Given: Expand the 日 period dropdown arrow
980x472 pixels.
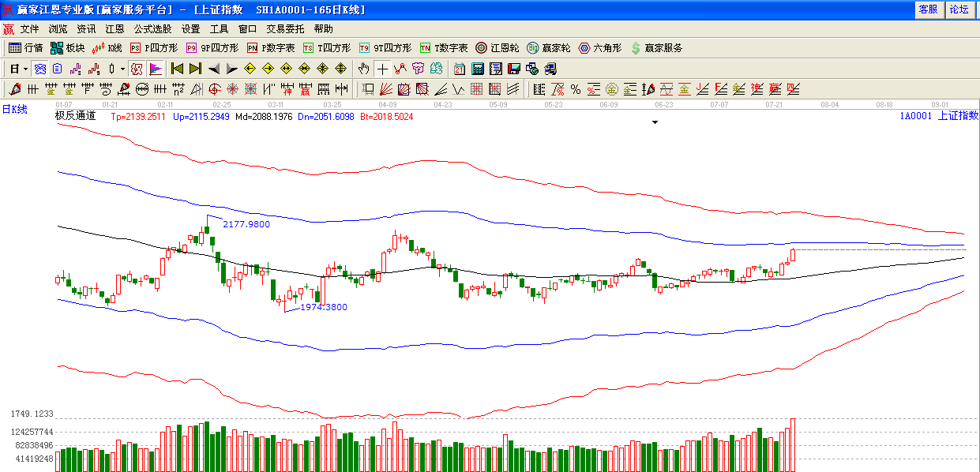Looking at the screenshot, I should (25, 69).
